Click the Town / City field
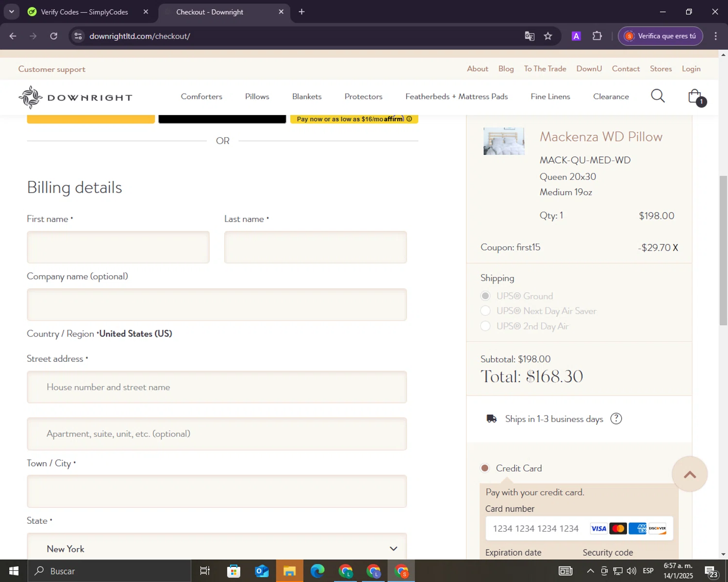This screenshot has width=728, height=582. [x=216, y=491]
